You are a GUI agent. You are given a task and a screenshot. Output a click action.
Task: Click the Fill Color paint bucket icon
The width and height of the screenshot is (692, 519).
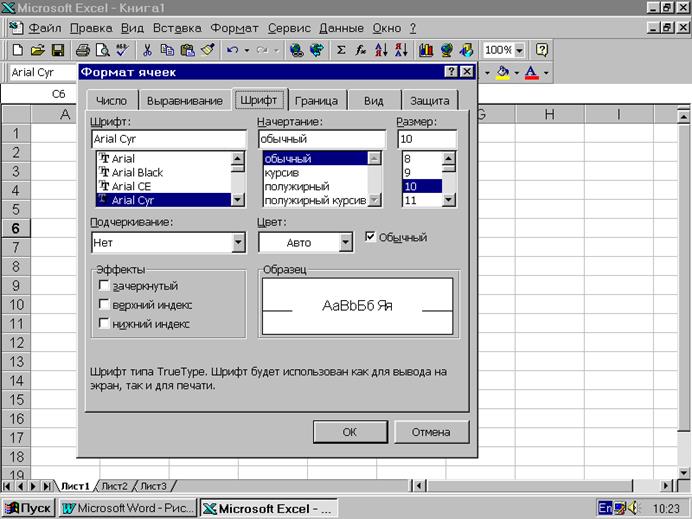tap(503, 72)
